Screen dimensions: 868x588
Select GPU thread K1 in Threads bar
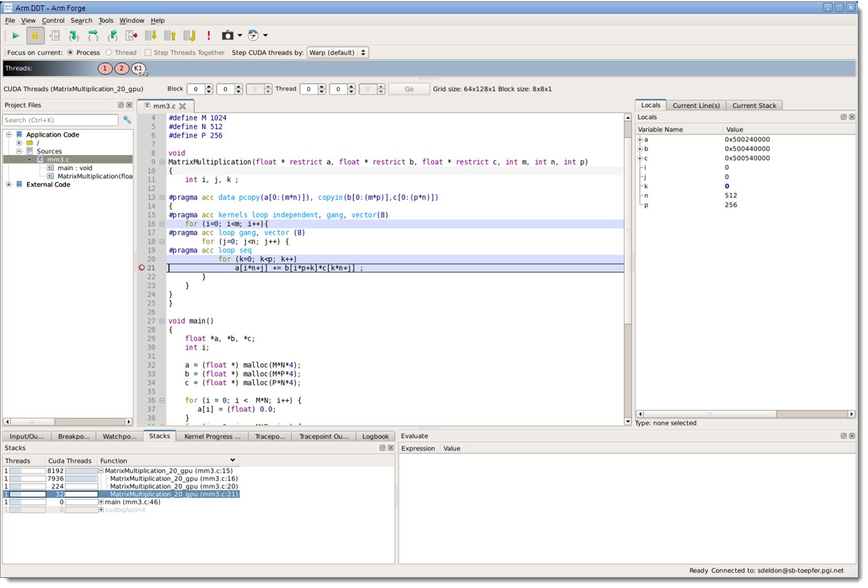click(x=138, y=69)
